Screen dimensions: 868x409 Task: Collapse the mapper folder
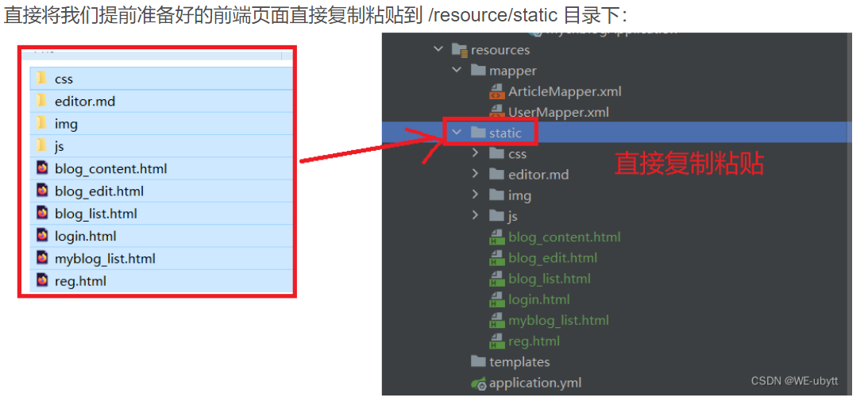tap(457, 71)
